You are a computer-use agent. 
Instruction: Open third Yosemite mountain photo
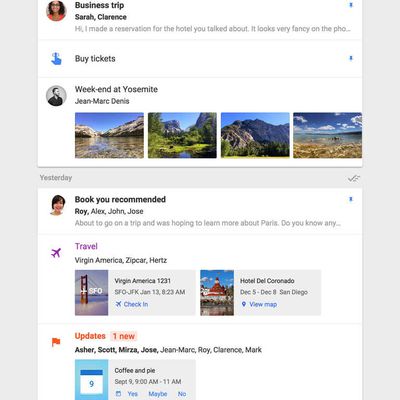tap(255, 135)
